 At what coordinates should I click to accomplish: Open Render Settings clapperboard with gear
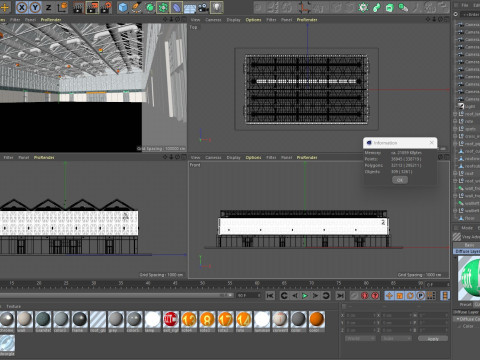point(106,7)
